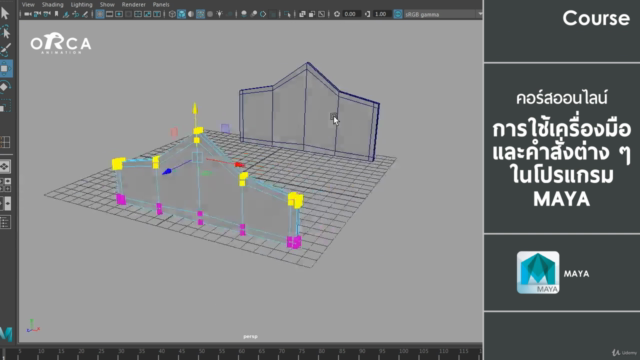
Task: Choose the Select tool arrow in the toolbox
Action: [5, 13]
